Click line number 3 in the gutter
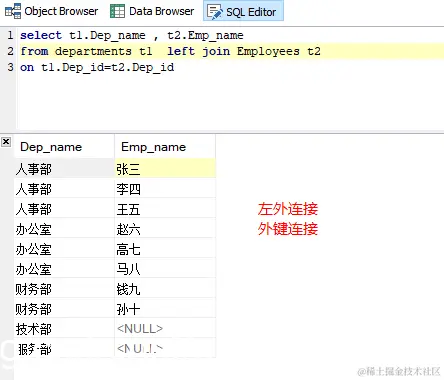 10,67
